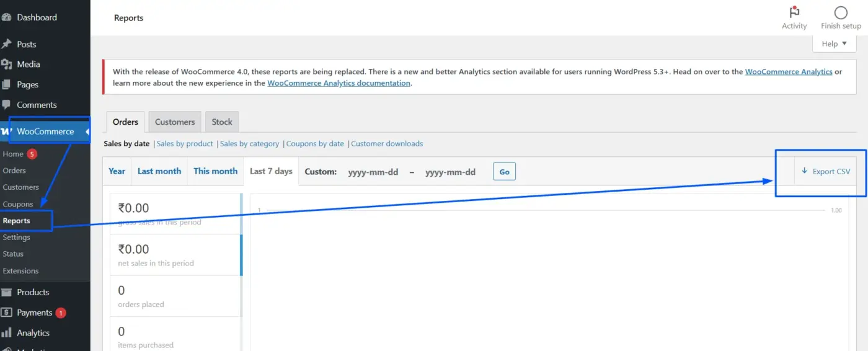Click the custom start date field
The width and height of the screenshot is (868, 351).
tap(373, 172)
